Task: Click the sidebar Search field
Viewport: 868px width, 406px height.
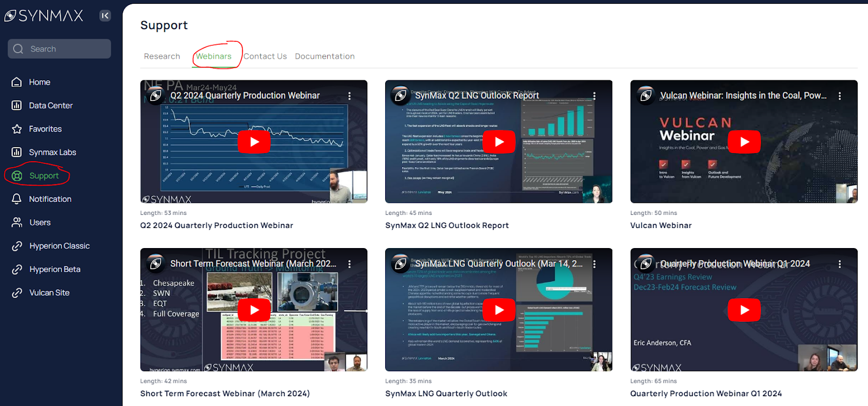Action: pos(60,49)
